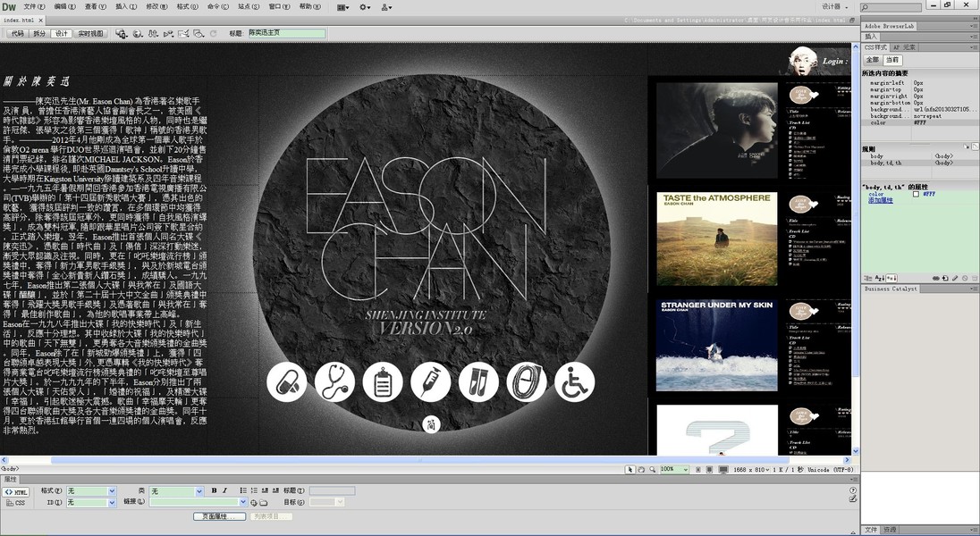Click the edit rule pencil icon
This screenshot has width=980, height=536.
pos(955,278)
